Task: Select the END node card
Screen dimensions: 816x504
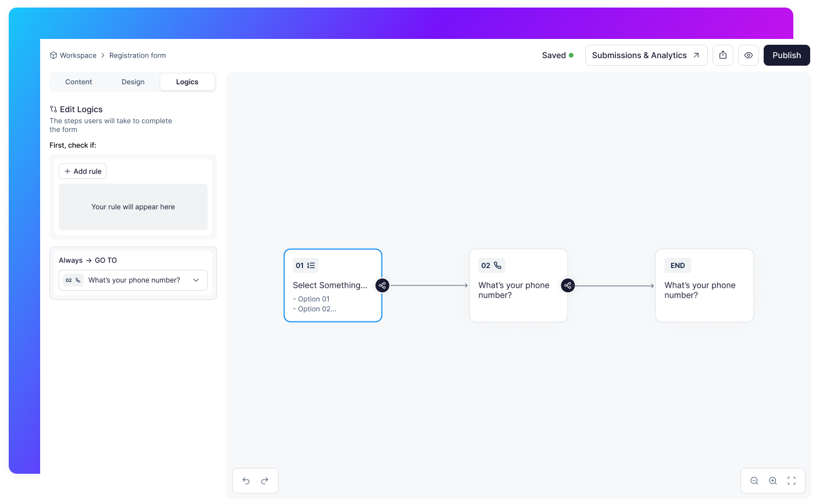Action: click(x=704, y=285)
